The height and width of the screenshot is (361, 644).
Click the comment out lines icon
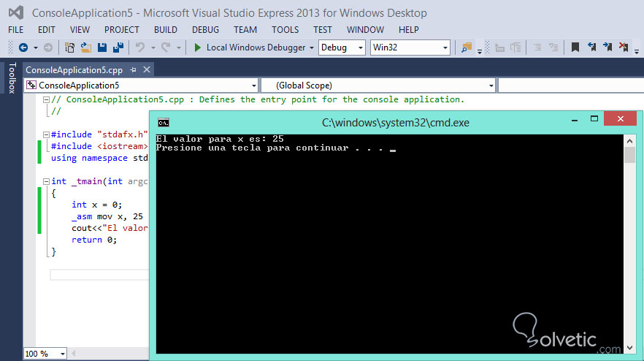[x=537, y=47]
